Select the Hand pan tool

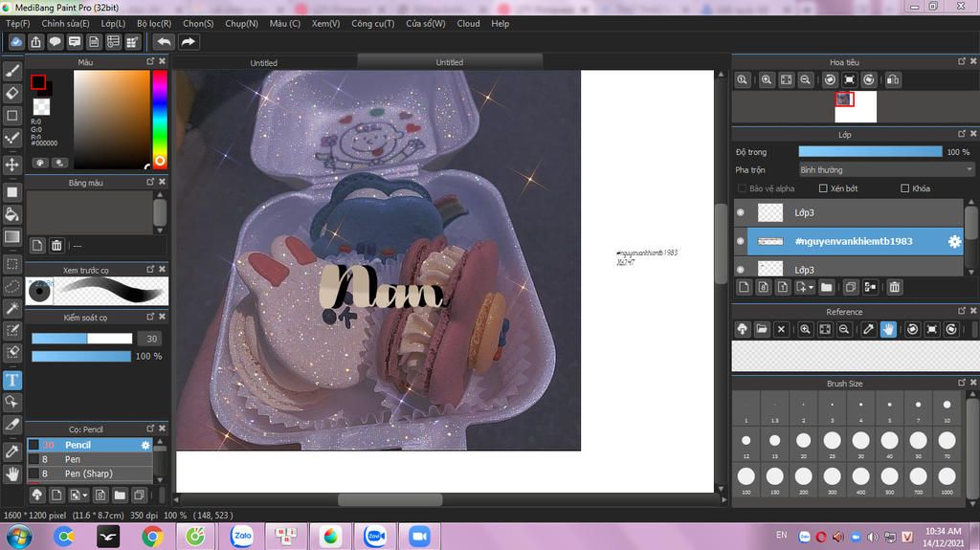(x=11, y=473)
